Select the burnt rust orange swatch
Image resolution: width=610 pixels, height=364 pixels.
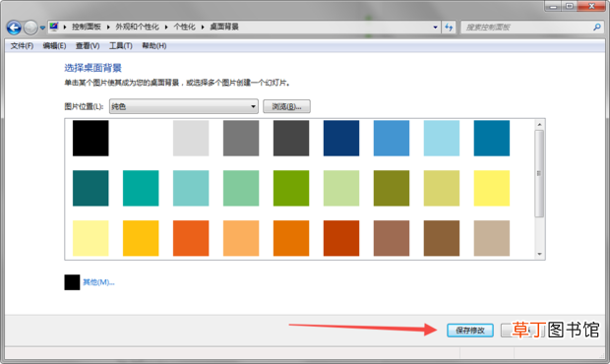[341, 238]
